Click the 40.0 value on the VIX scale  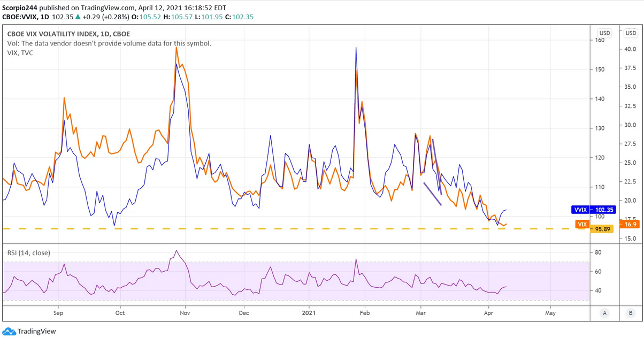(630, 49)
